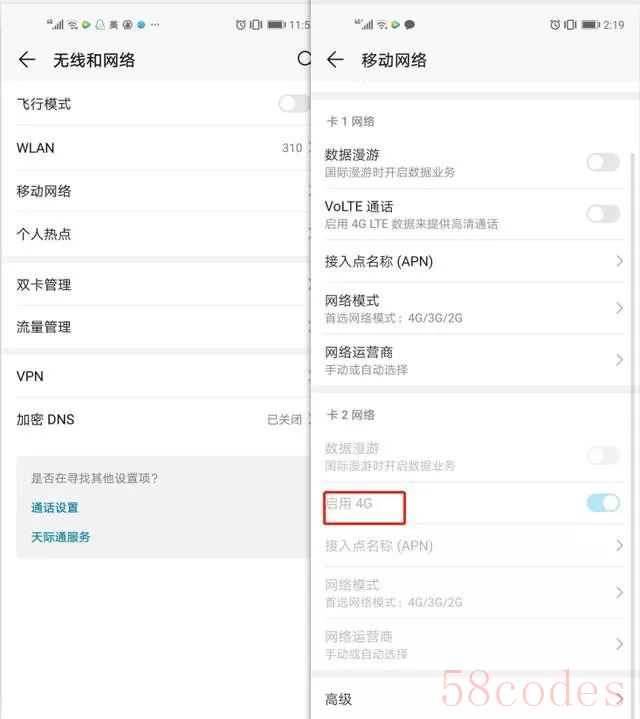Tap back arrow beside 移动网络 title
The width and height of the screenshot is (640, 719).
tap(335, 60)
